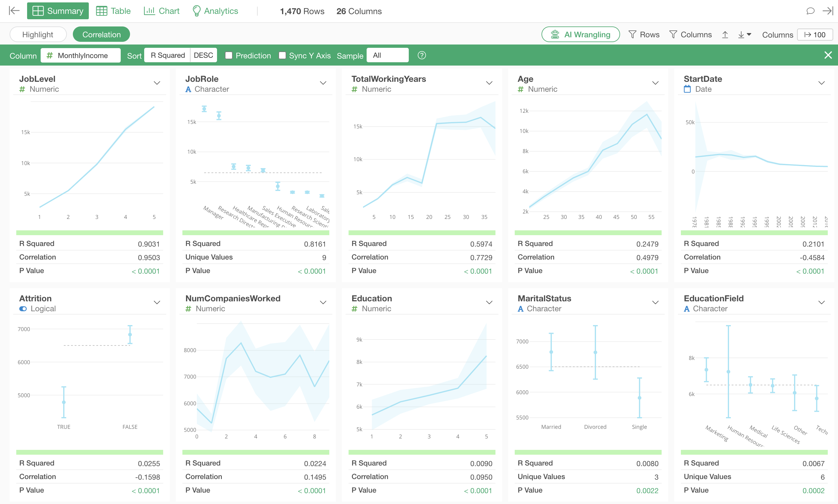Click the expand right panel arrow icon
This screenshot has width=838, height=504.
click(x=827, y=11)
